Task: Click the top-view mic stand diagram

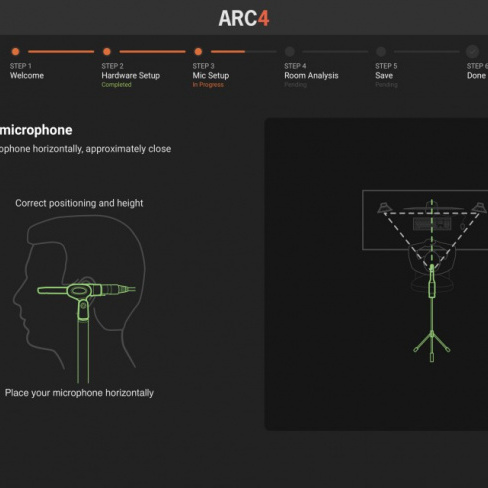Action: click(425, 276)
